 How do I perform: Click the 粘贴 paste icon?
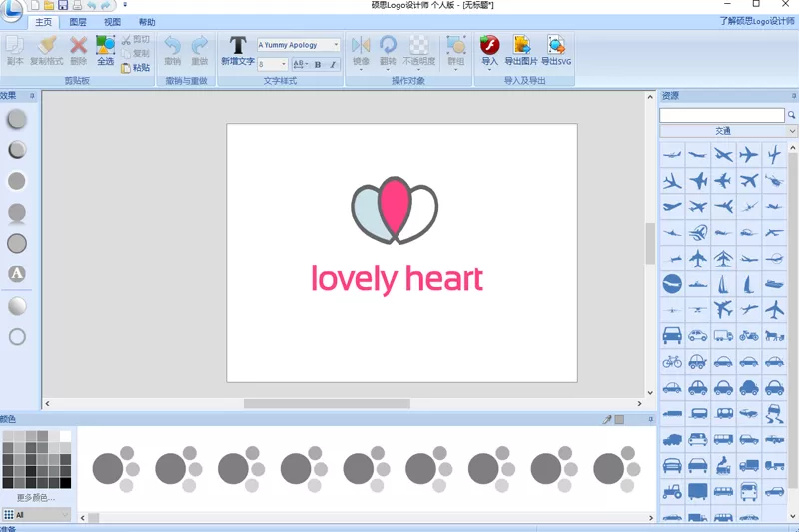click(136, 68)
